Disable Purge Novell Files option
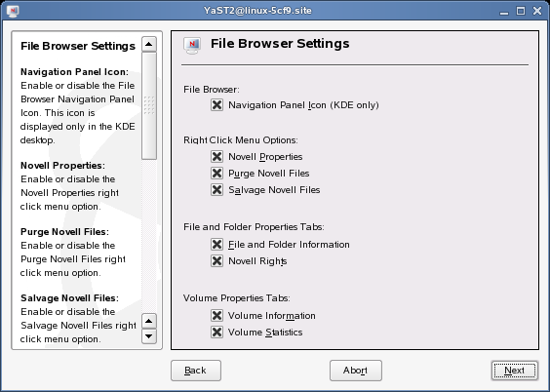The image size is (550, 392). [x=216, y=173]
